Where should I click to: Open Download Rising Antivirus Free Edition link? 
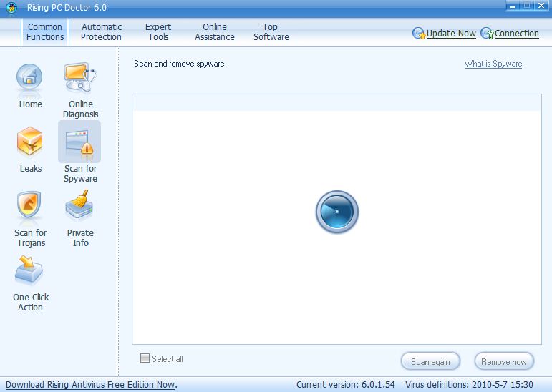coord(90,385)
